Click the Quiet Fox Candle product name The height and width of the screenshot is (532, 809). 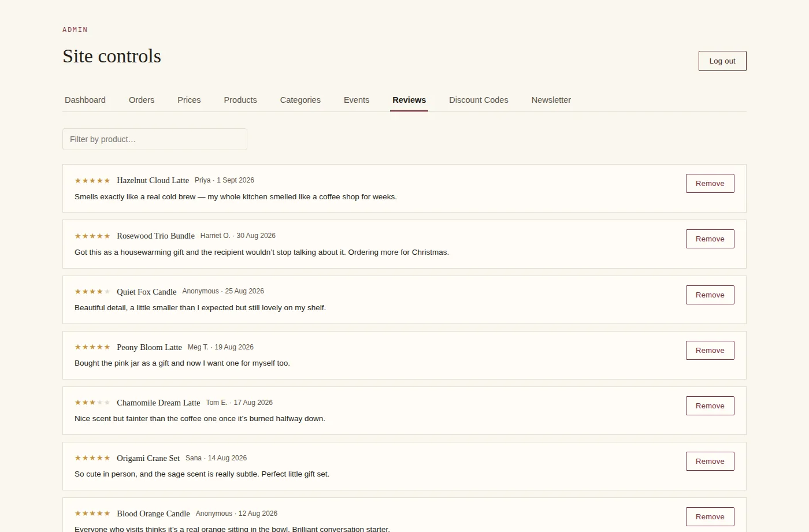pyautogui.click(x=146, y=292)
